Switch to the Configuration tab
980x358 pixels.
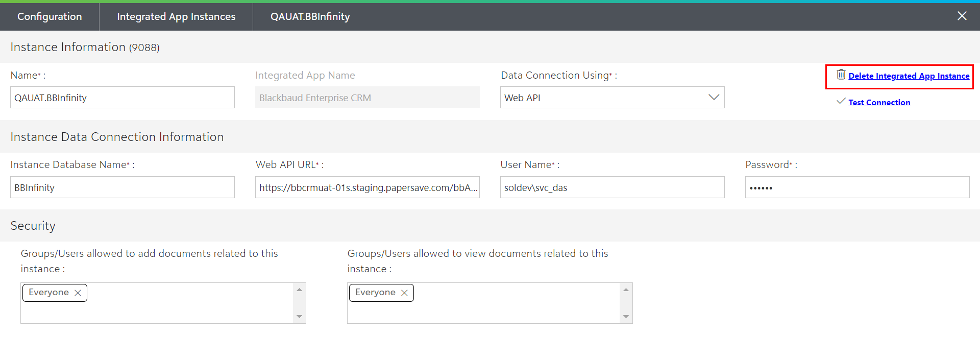[x=50, y=16]
